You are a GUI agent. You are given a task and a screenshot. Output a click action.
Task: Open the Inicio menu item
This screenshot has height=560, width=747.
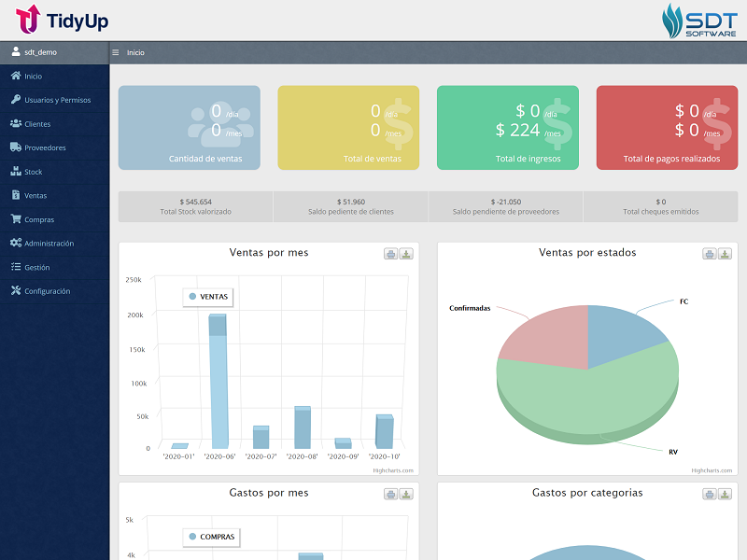[55, 77]
